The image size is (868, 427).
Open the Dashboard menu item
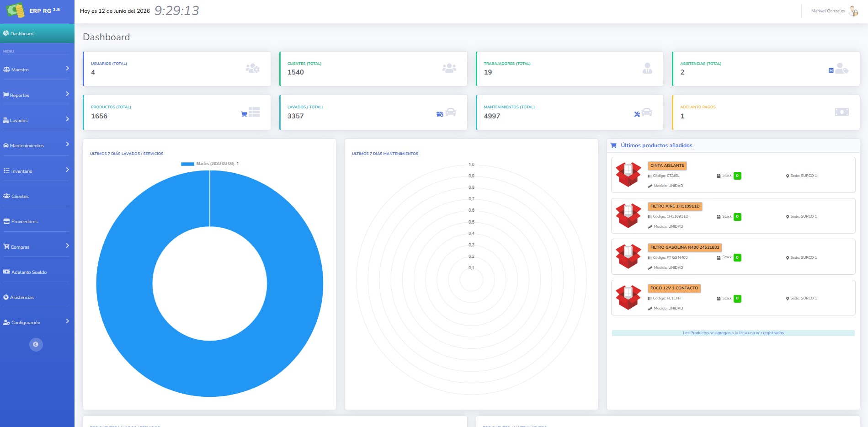[37, 33]
